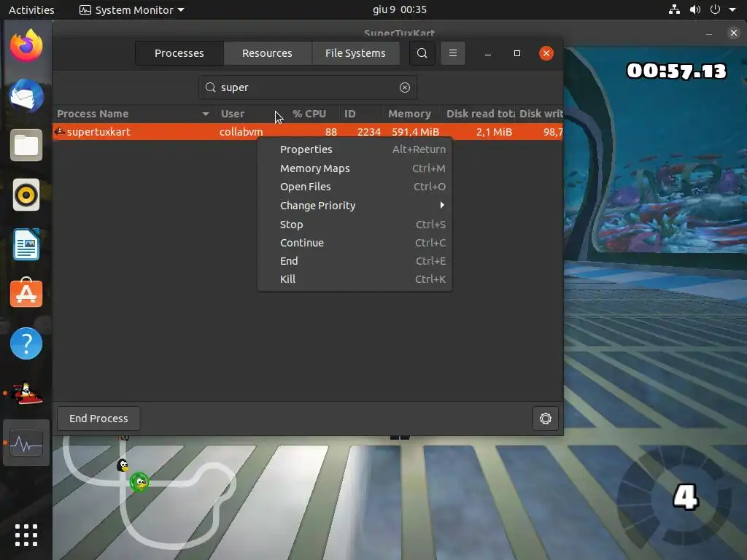Toggle sort arrow on Process Name column
The width and height of the screenshot is (747, 560).
205,114
